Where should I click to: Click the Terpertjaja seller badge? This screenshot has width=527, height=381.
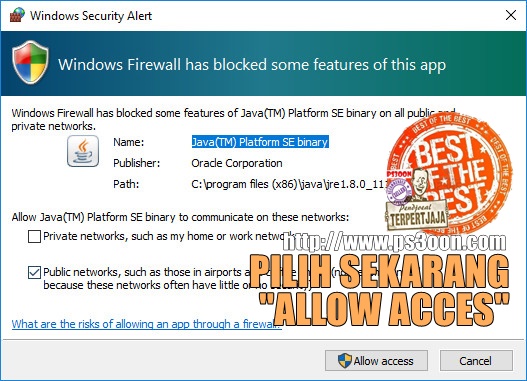[x=417, y=216]
